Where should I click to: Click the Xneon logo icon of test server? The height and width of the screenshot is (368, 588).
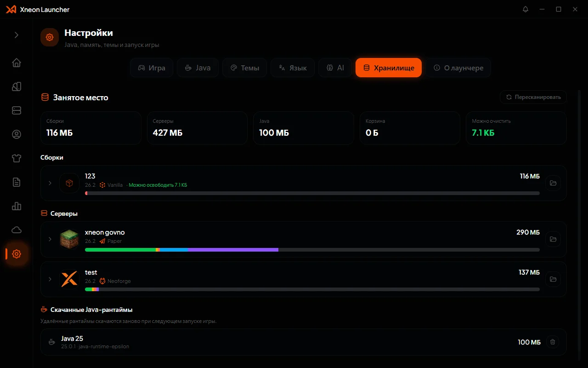pyautogui.click(x=69, y=279)
